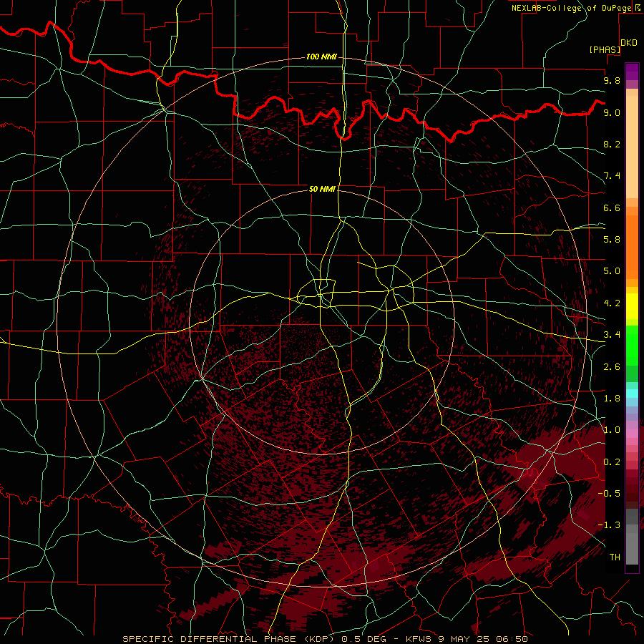Click the 9.8 value on the color scale
The image size is (644, 644).
tap(612, 80)
